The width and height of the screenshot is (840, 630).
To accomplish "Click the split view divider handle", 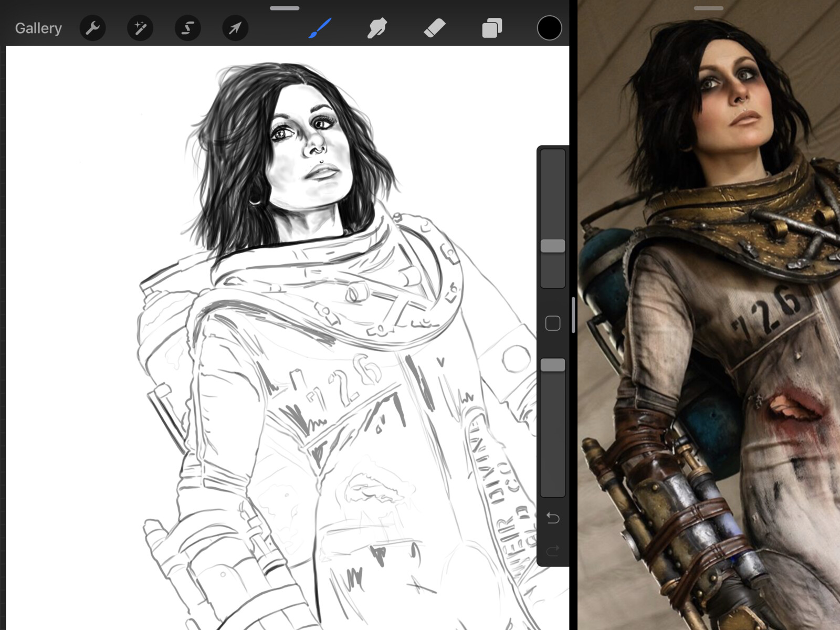I will 573,315.
